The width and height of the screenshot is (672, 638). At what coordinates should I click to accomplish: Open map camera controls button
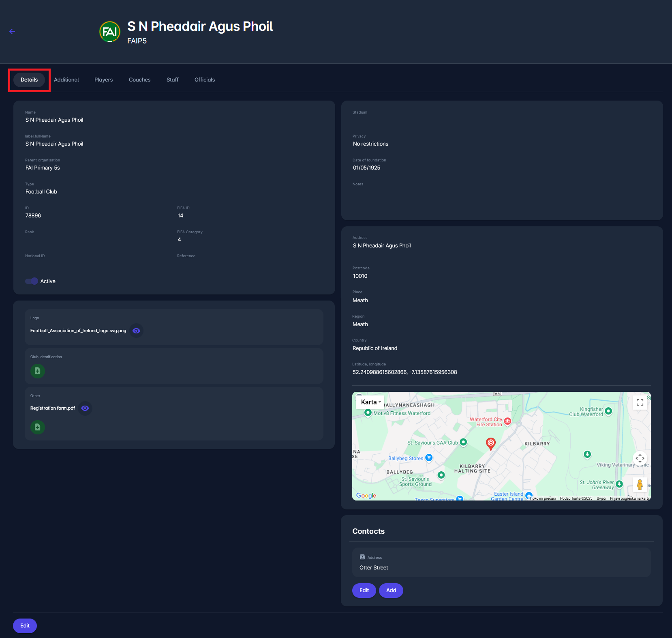click(x=640, y=458)
